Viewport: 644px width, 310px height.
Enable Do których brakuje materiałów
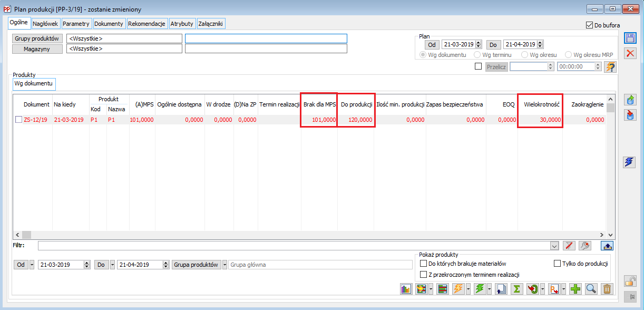pos(423,264)
